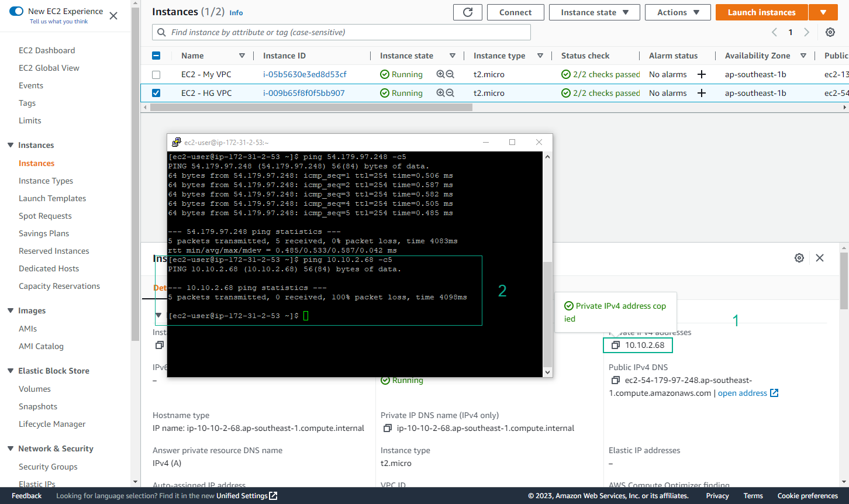Filter the Instance state column arrow
Screen dimensions: 849x504
(x=453, y=56)
